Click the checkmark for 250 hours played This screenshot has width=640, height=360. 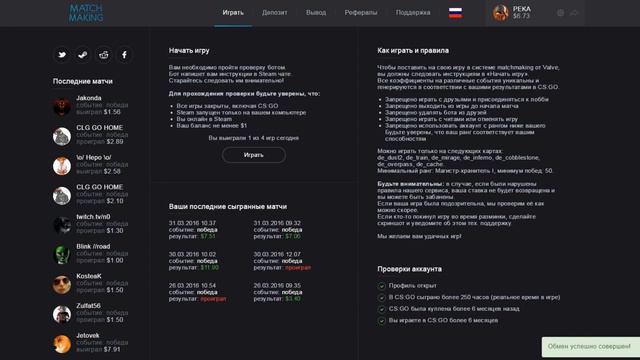[x=382, y=298]
